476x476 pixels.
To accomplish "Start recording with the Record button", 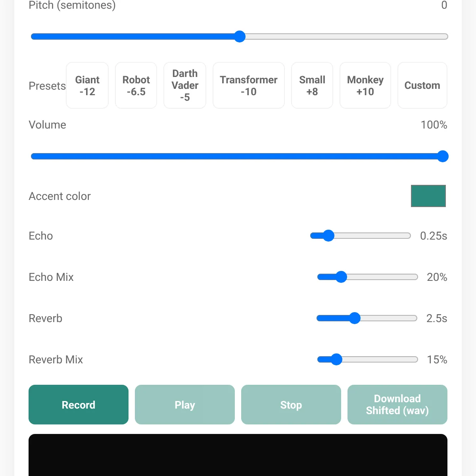I will (79, 405).
